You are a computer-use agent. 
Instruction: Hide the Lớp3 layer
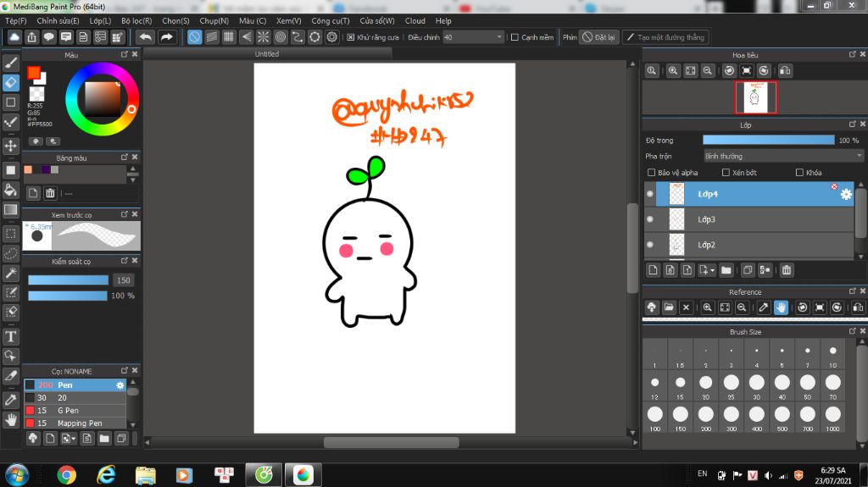tap(650, 219)
